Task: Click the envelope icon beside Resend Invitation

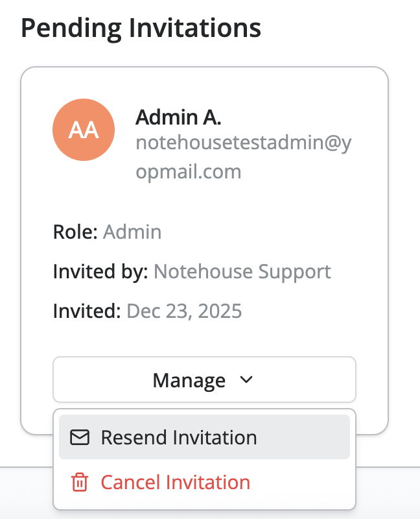Action: (x=79, y=437)
